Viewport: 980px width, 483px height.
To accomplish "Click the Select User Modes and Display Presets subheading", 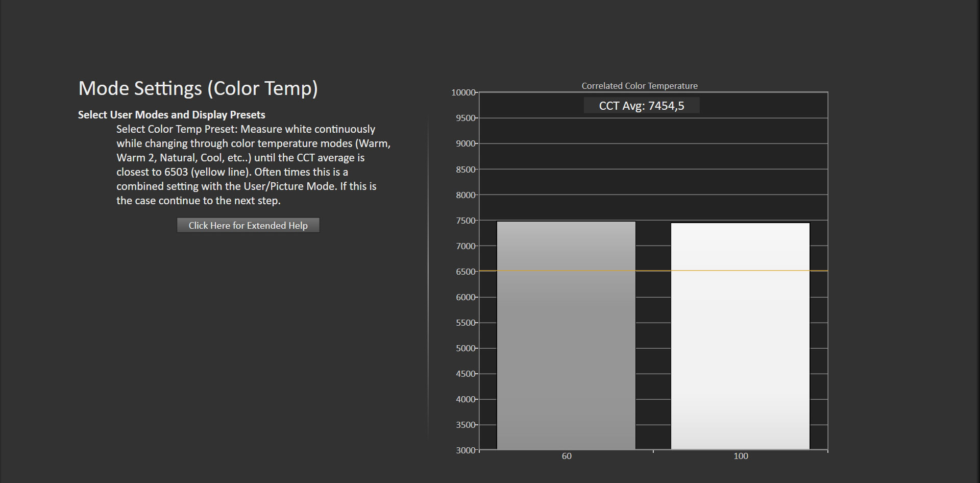I will coord(171,115).
